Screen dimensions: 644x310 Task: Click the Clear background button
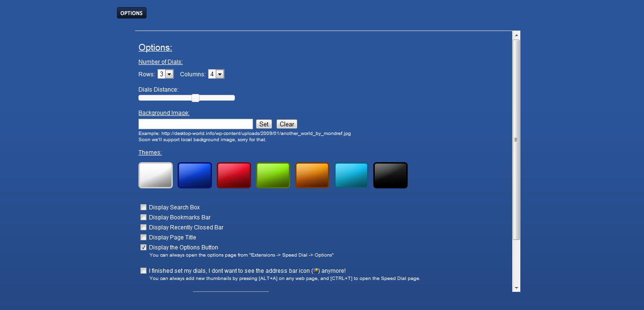(x=287, y=124)
